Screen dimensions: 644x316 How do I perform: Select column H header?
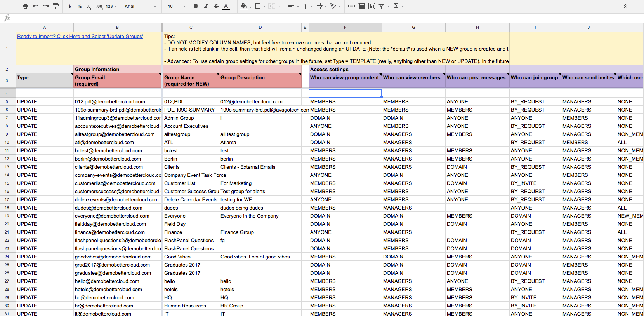point(477,27)
